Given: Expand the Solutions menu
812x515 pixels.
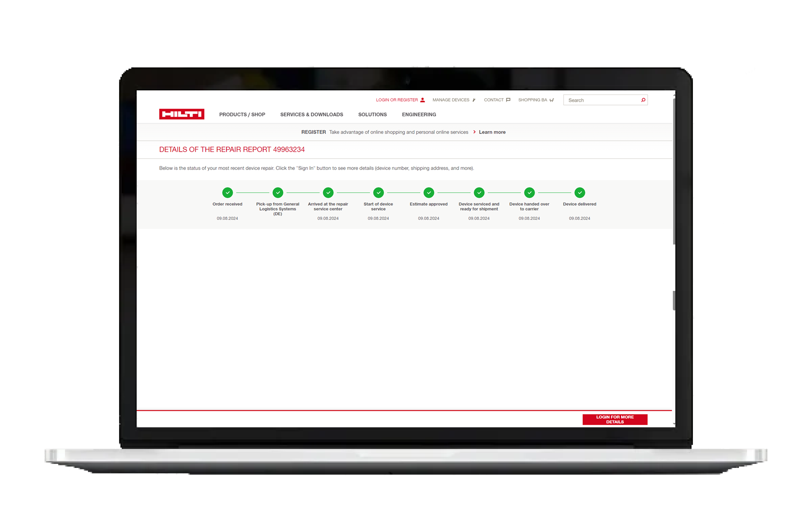Looking at the screenshot, I should [x=372, y=115].
